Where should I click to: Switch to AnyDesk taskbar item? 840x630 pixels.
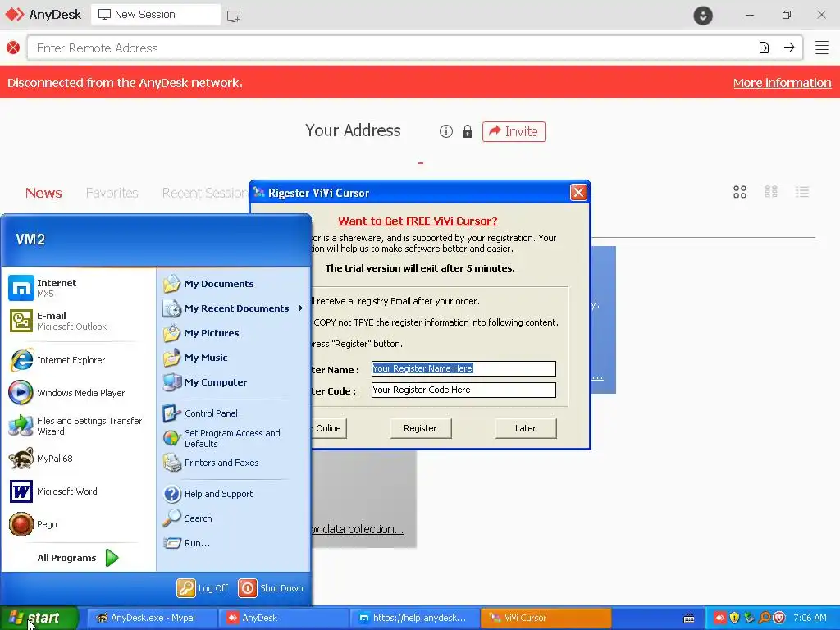pyautogui.click(x=284, y=618)
